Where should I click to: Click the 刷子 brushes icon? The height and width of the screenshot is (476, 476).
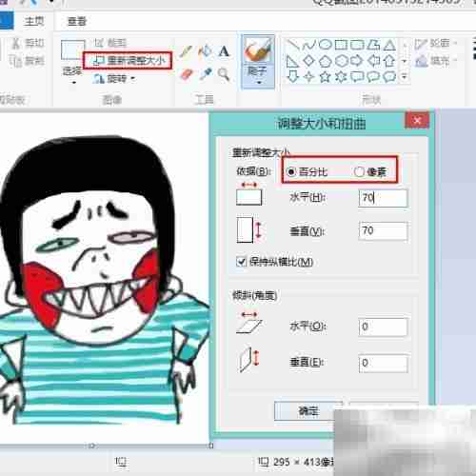[x=258, y=50]
